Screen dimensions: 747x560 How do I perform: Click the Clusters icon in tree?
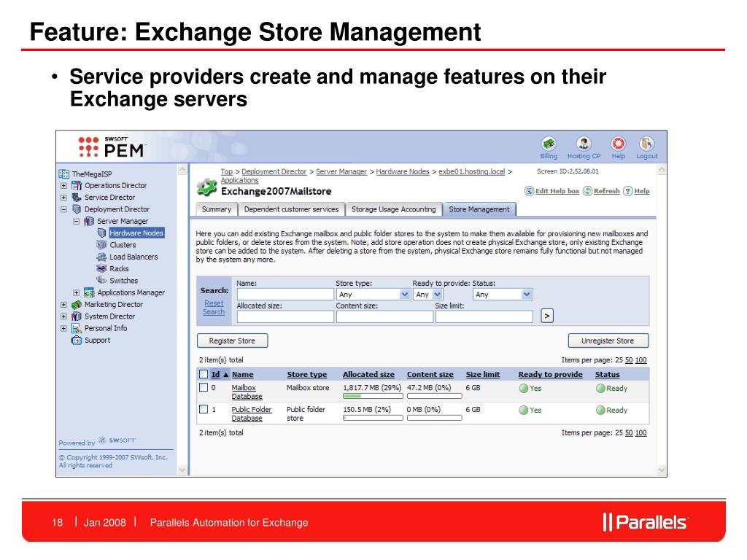[x=101, y=245]
